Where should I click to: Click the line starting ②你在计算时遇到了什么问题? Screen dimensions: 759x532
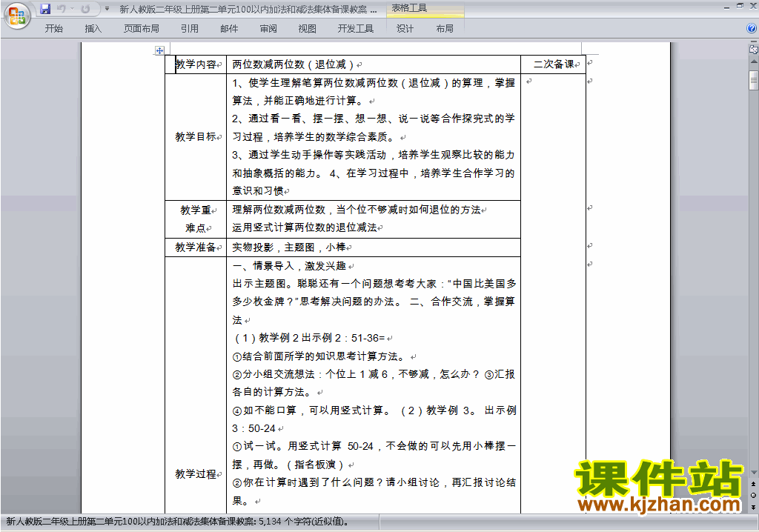tap(374, 482)
